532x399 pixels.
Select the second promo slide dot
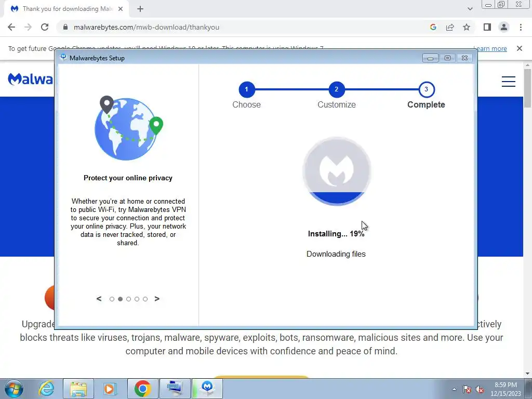coord(120,299)
